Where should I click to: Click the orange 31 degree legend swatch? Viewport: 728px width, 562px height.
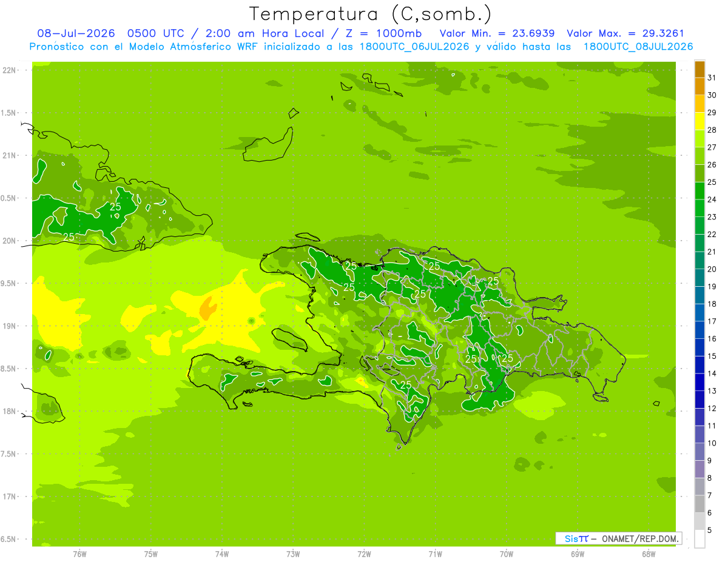[x=699, y=70]
